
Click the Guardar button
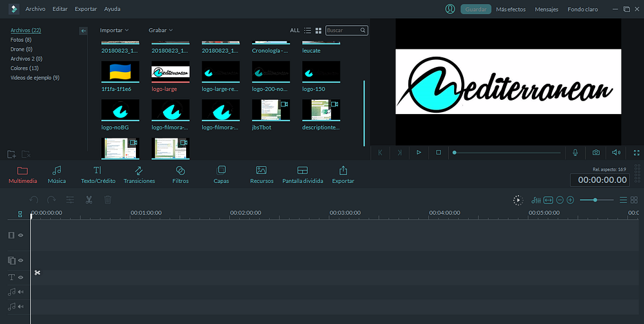[476, 9]
